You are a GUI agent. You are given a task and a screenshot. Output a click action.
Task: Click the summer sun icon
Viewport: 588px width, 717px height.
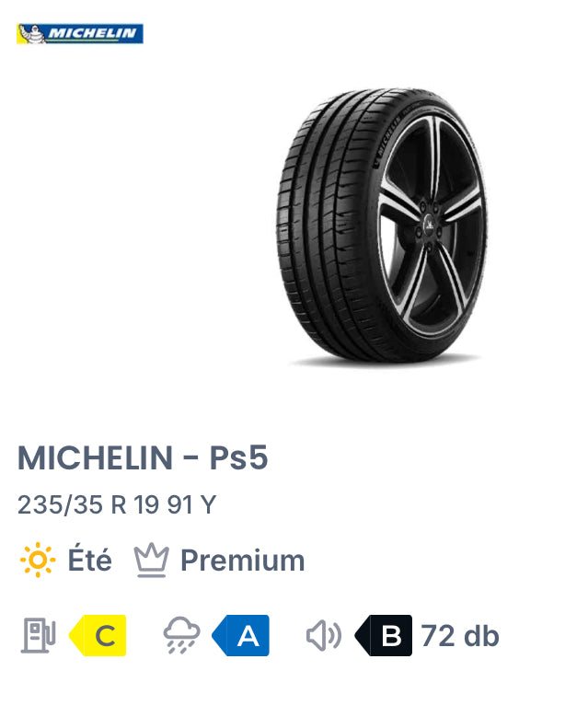point(38,561)
